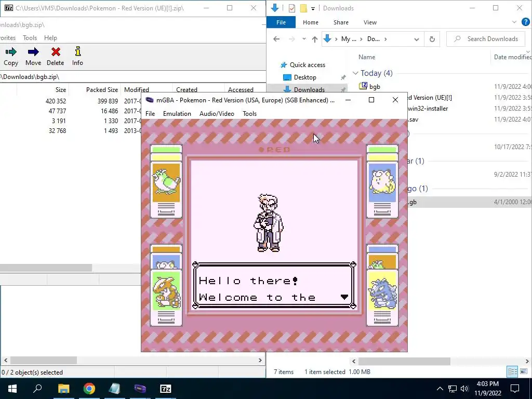Open the Audio/Video menu in mGBA
This screenshot has height=399, width=532.
coord(217,114)
